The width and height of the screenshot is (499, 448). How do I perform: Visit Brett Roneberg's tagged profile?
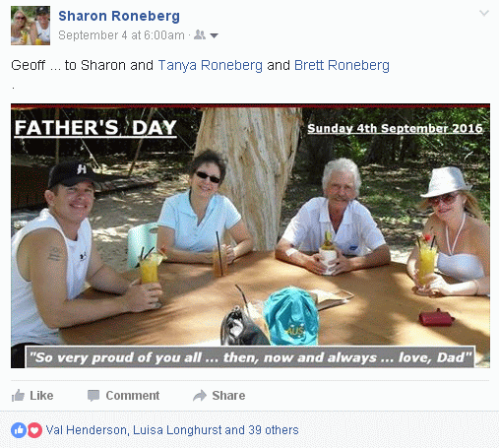pos(342,65)
